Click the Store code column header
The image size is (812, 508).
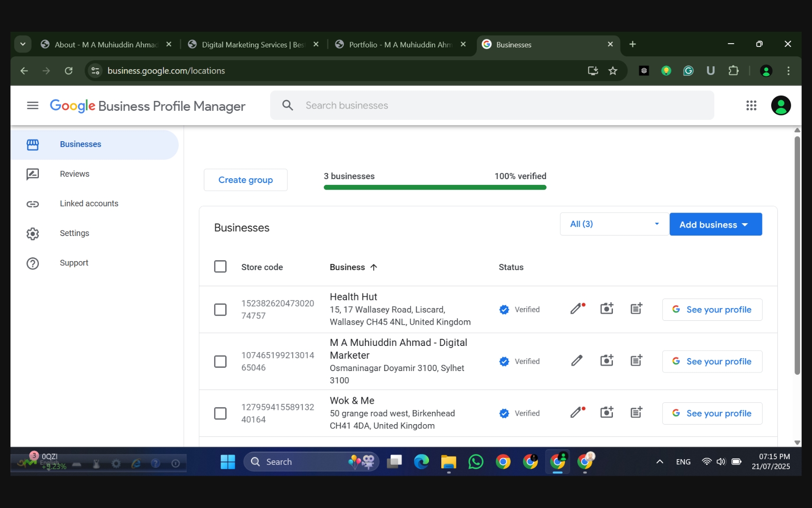(x=262, y=267)
